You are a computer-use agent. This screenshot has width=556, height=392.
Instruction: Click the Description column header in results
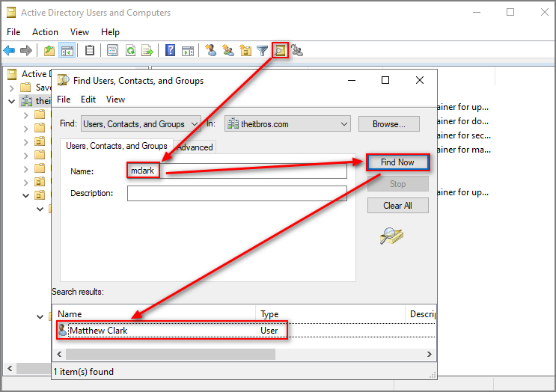coord(421,314)
